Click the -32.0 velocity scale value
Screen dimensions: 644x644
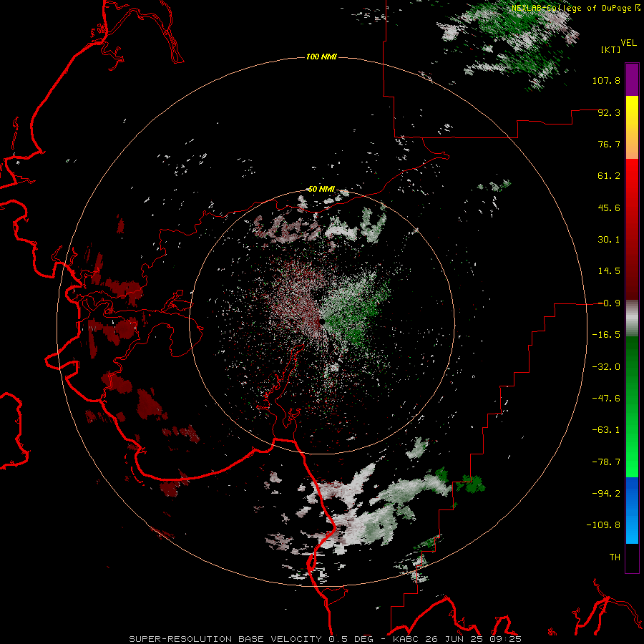(x=606, y=367)
